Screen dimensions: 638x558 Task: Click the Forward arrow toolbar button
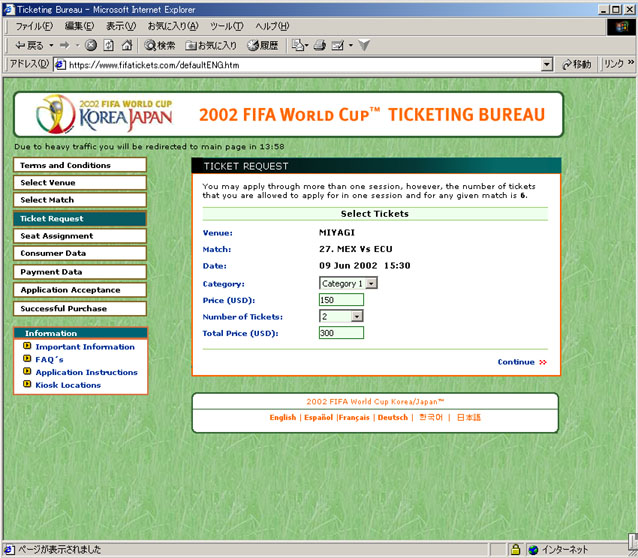65,45
